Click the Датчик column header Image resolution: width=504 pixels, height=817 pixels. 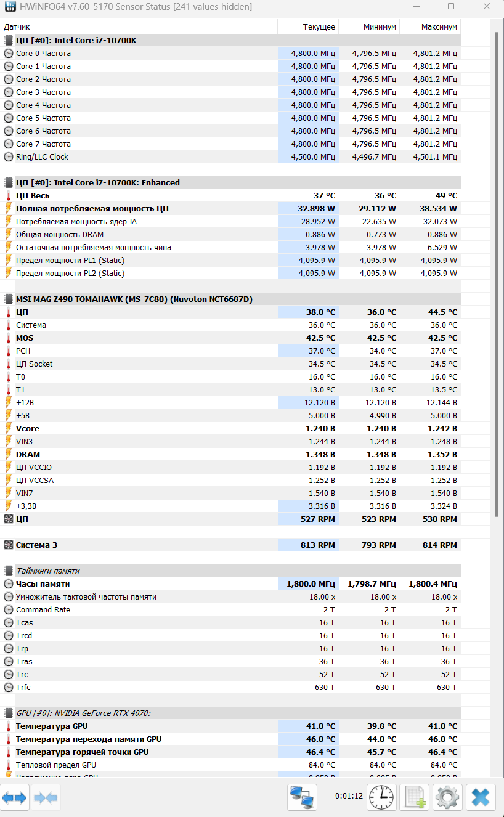139,27
